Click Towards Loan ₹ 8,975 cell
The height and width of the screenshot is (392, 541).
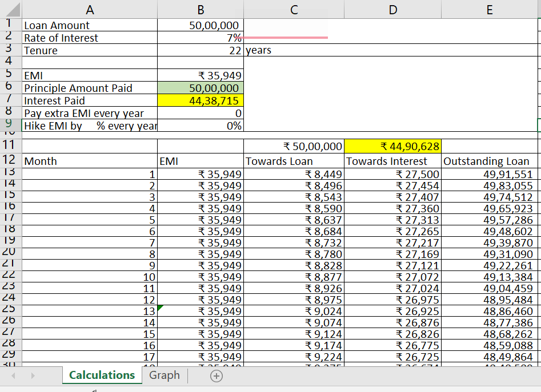294,300
